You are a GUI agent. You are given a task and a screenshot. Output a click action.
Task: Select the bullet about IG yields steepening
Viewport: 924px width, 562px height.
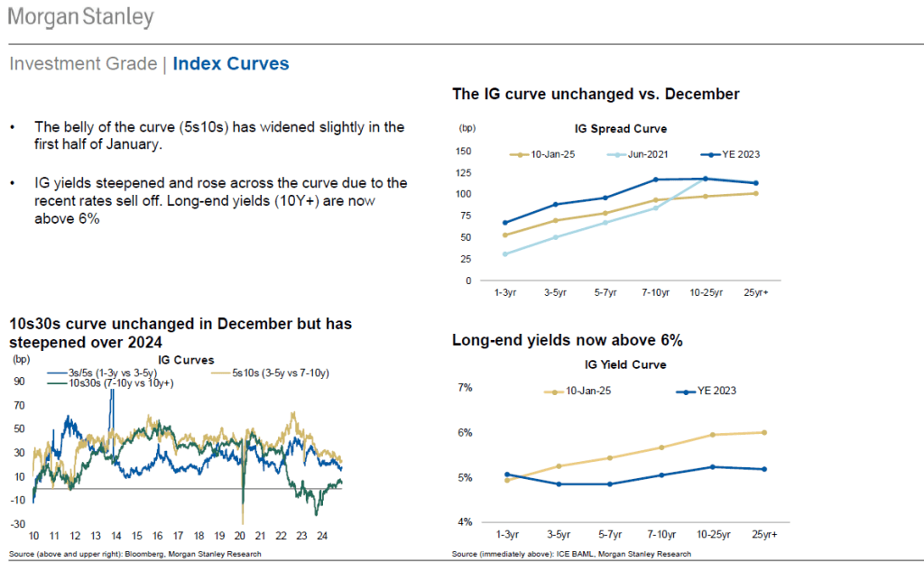[220, 200]
